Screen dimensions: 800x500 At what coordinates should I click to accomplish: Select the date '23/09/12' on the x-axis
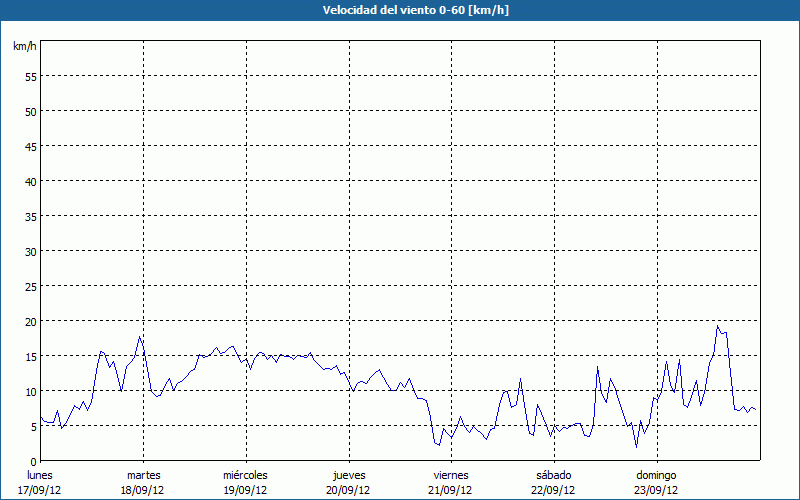(656, 490)
